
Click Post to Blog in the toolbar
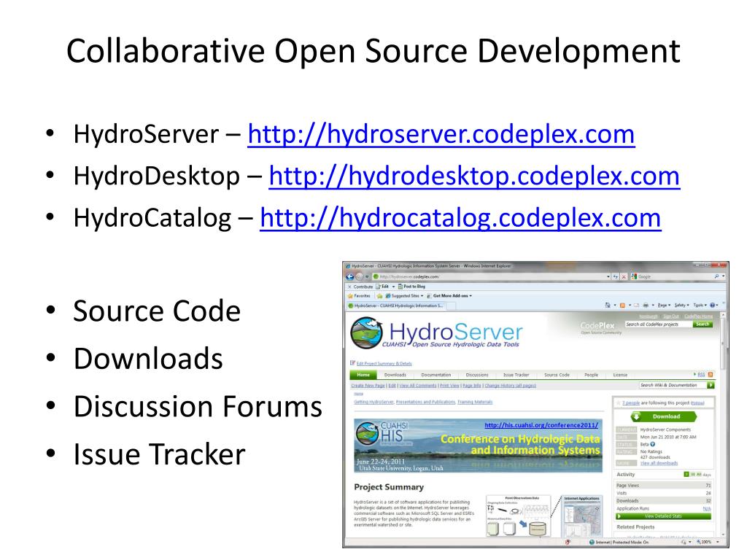tap(411, 287)
